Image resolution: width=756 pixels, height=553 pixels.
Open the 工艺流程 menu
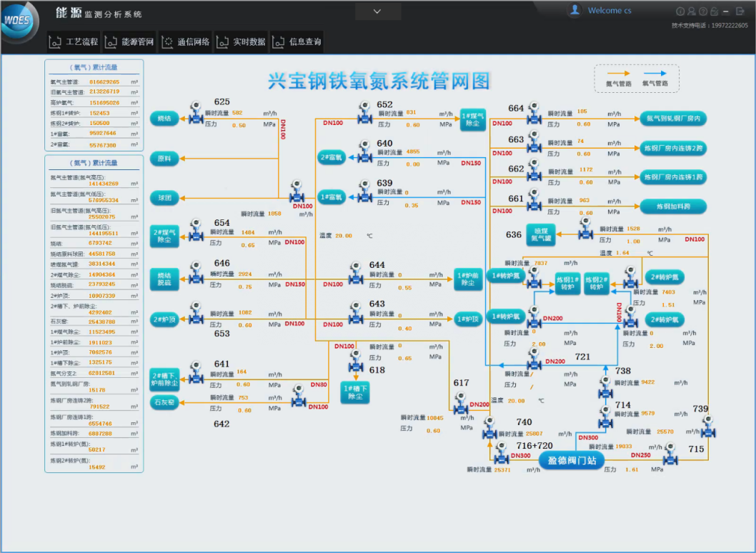74,42
